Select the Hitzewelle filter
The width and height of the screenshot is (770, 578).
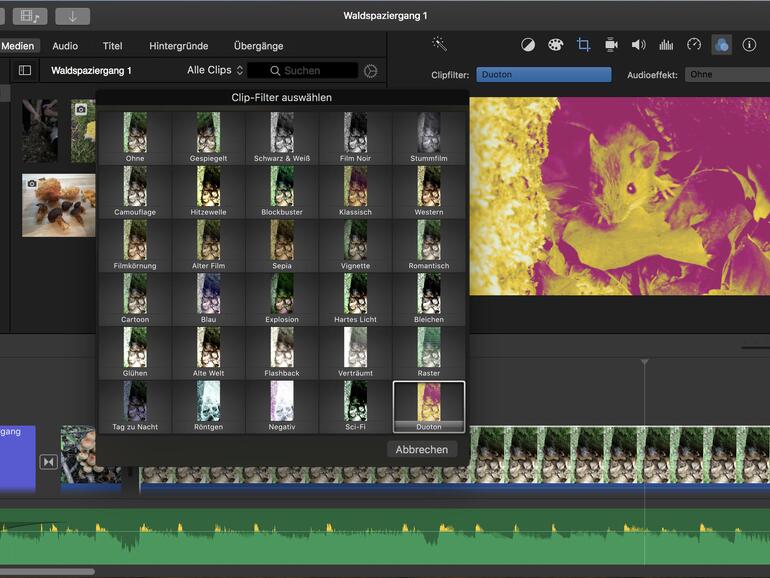208,192
